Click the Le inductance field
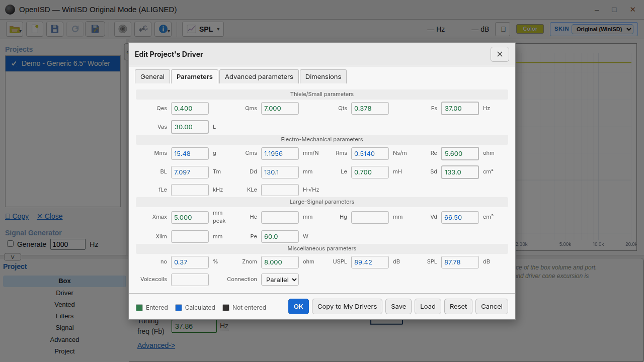This screenshot has height=362, width=644. pyautogui.click(x=370, y=172)
